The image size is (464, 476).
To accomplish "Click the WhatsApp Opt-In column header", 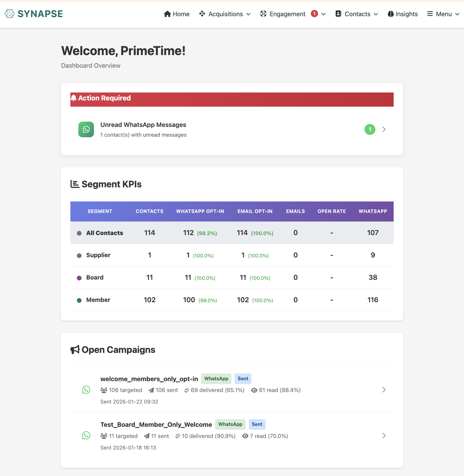I will (x=200, y=211).
